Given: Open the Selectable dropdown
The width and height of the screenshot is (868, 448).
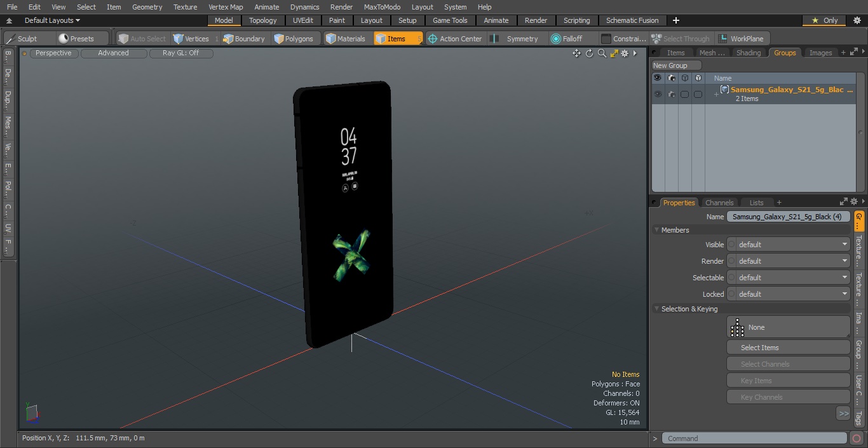Looking at the screenshot, I should click(x=788, y=278).
